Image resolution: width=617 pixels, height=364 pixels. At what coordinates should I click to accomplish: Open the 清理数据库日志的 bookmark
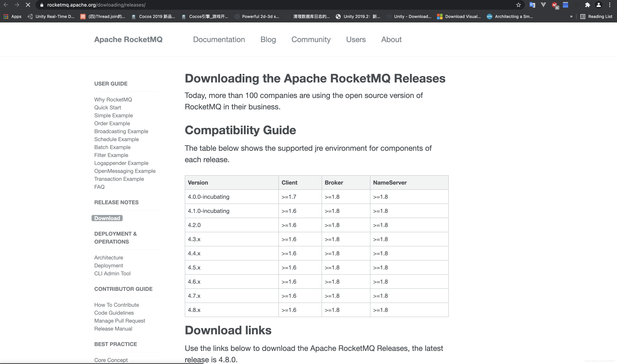tap(307, 16)
